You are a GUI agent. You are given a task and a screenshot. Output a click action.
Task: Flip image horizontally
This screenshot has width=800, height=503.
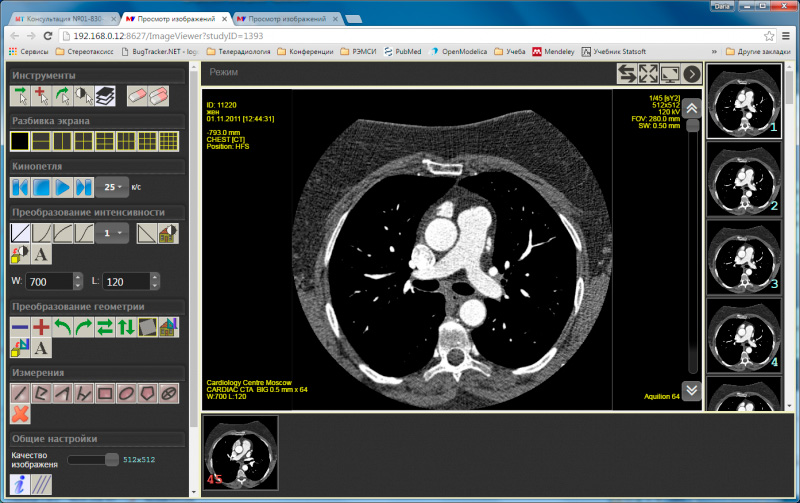click(105, 327)
